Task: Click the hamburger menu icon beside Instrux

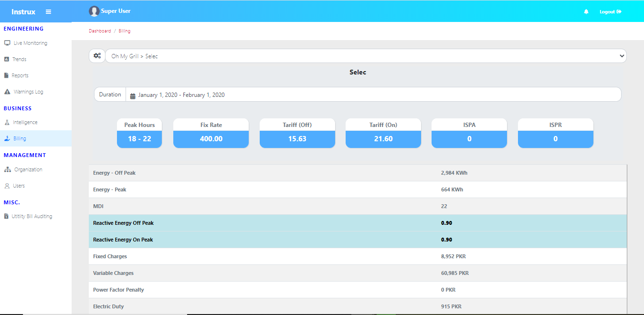Action: (x=48, y=12)
